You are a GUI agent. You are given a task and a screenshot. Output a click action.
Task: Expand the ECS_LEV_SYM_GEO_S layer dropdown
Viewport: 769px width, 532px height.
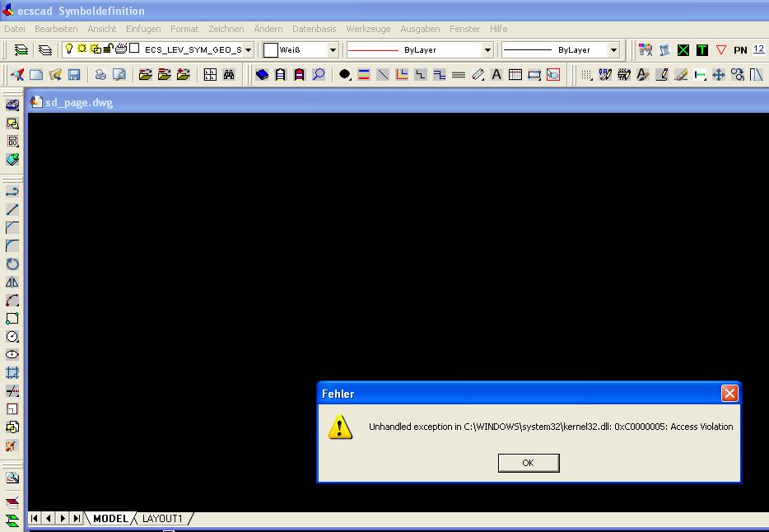point(248,50)
